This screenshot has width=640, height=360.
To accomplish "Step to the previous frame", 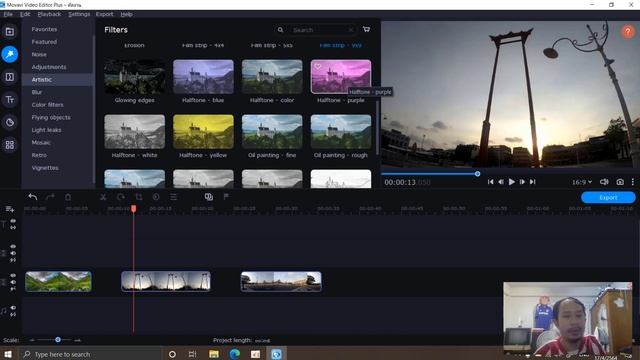I will click(501, 182).
